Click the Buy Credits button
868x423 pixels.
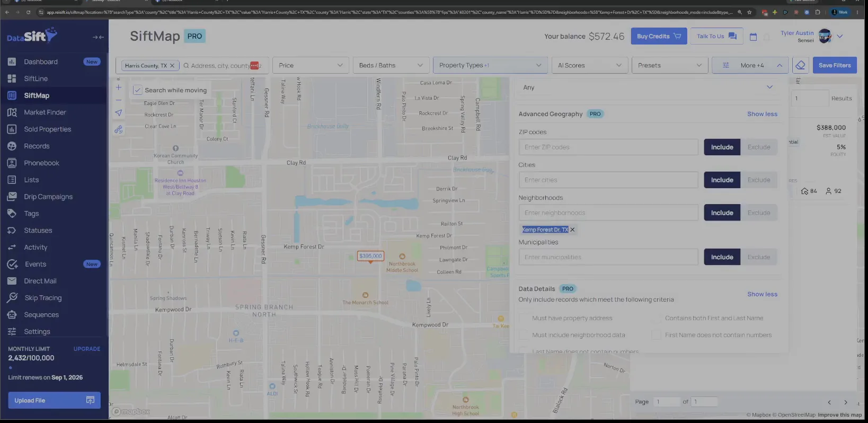tap(659, 36)
